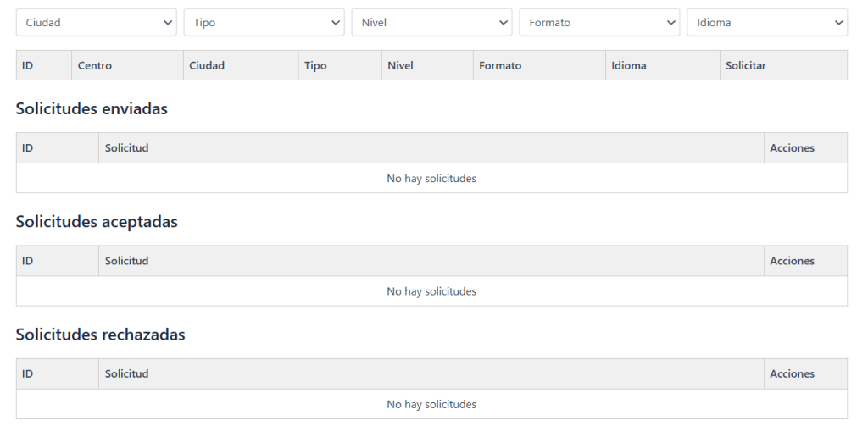The width and height of the screenshot is (868, 426).
Task: Open the Ciudad filter dropdown
Action: pyautogui.click(x=96, y=23)
